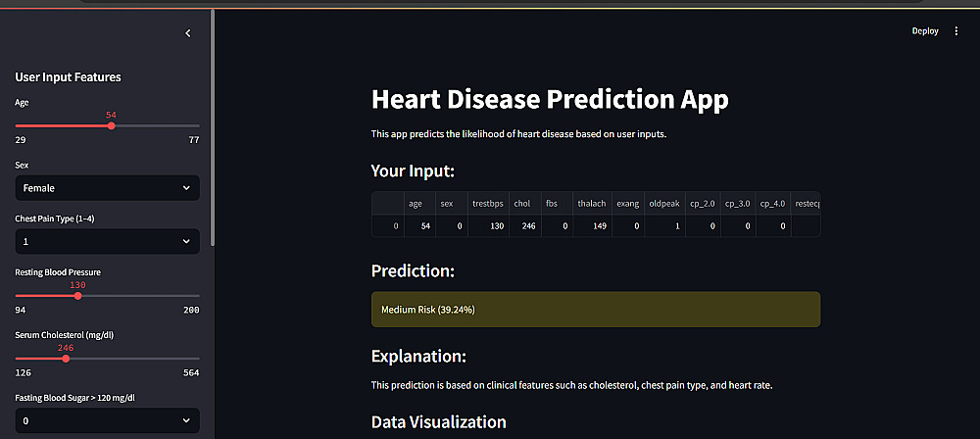The height and width of the screenshot is (439, 980).
Task: Click the table cell showing 149
Action: (x=591, y=226)
